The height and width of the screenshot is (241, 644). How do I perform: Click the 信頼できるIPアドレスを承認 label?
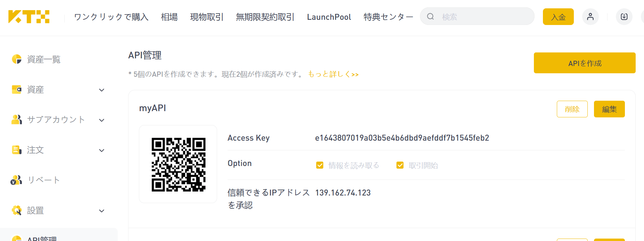click(269, 199)
